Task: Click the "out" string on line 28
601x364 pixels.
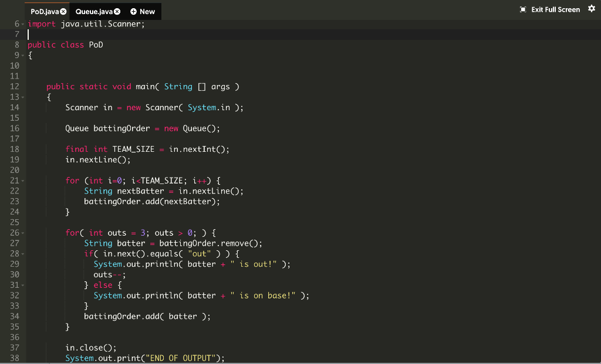Action: (200, 254)
